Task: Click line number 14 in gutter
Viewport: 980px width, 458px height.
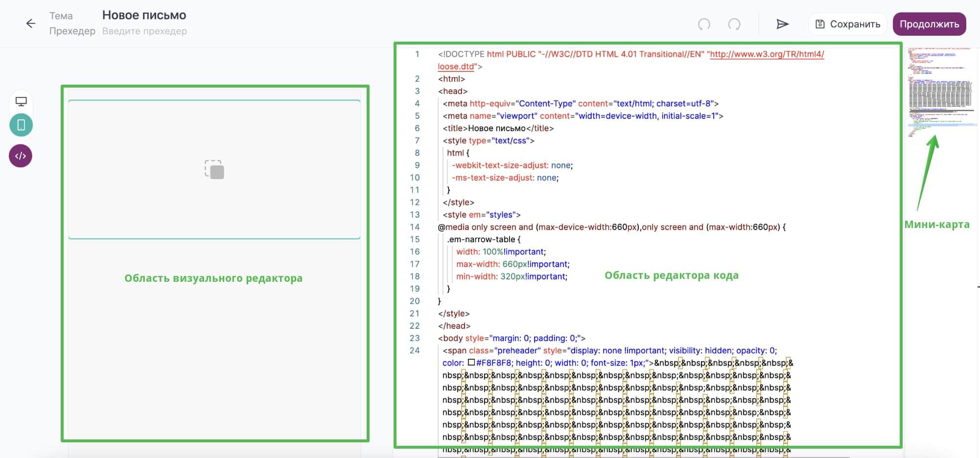Action: [415, 227]
